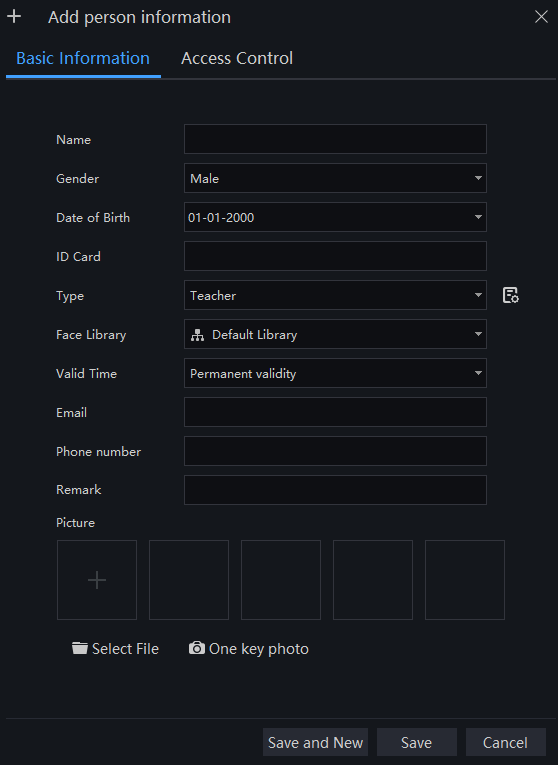The image size is (558, 765).
Task: Click into the Phone number field
Action: (335, 451)
